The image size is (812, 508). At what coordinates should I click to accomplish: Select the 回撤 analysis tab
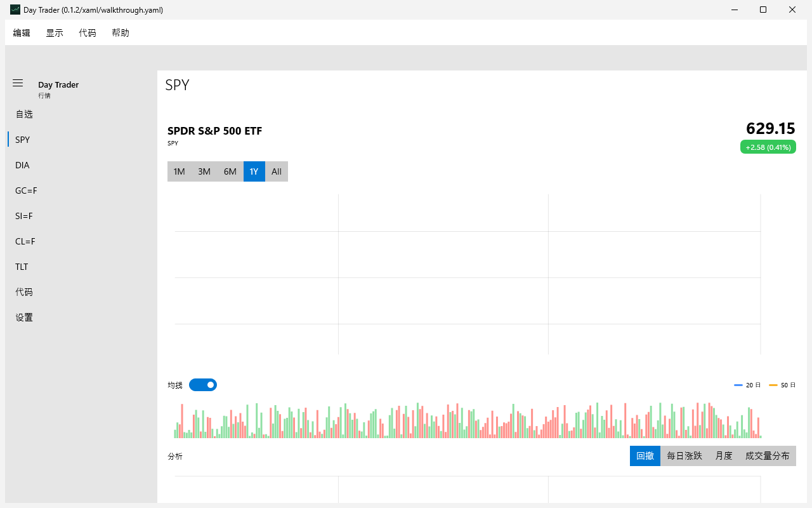tap(645, 456)
